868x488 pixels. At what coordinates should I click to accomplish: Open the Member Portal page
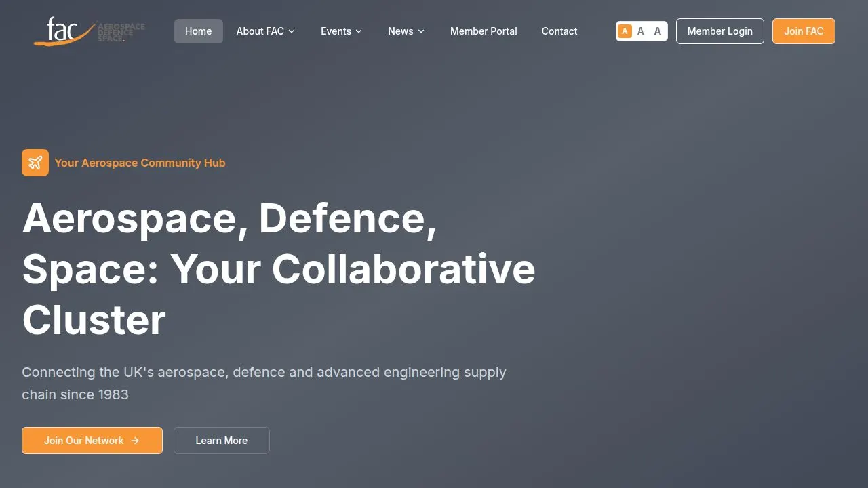click(x=484, y=31)
